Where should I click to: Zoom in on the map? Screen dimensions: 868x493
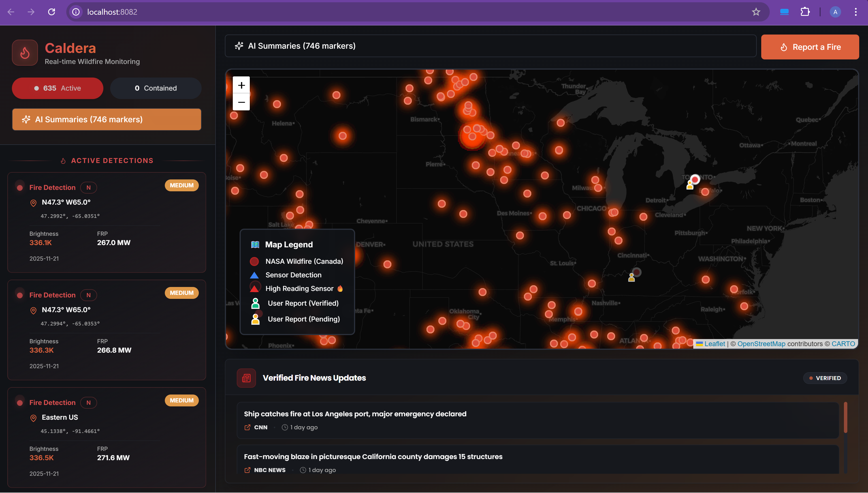241,85
